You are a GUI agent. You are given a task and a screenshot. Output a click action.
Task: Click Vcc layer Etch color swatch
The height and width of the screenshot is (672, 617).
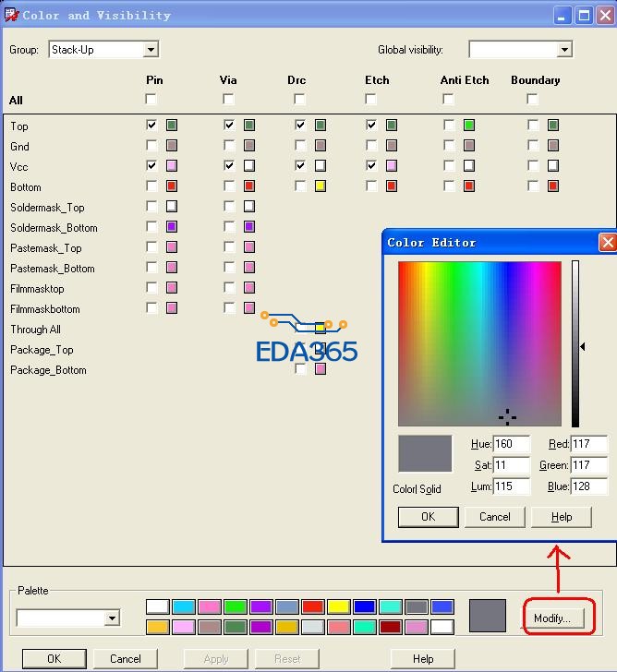coord(392,166)
